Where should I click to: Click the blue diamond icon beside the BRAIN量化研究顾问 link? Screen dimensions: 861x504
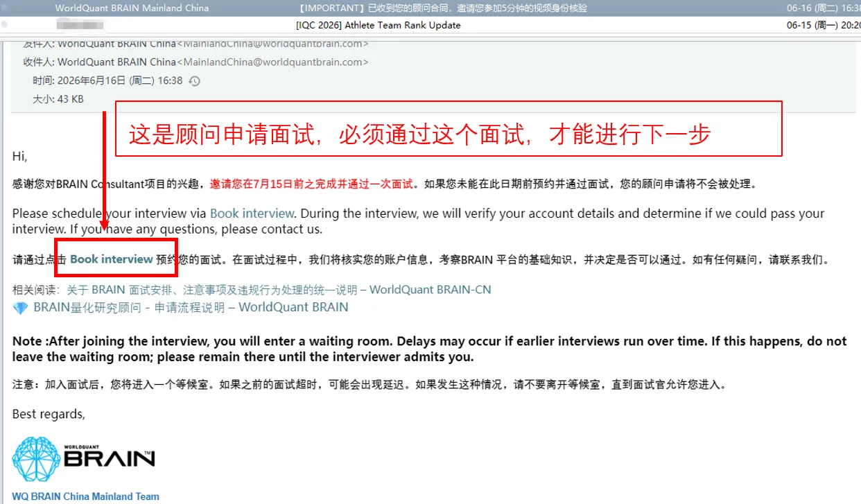coord(20,307)
